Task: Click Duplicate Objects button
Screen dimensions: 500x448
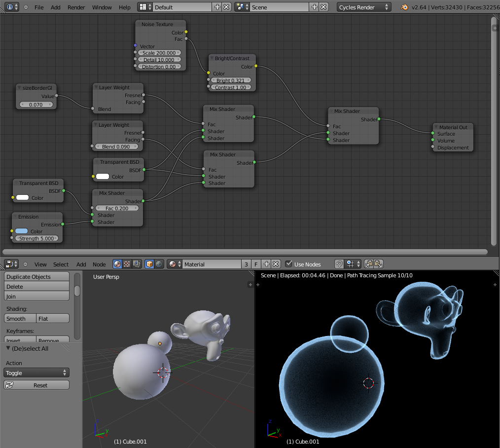Action: 36,277
